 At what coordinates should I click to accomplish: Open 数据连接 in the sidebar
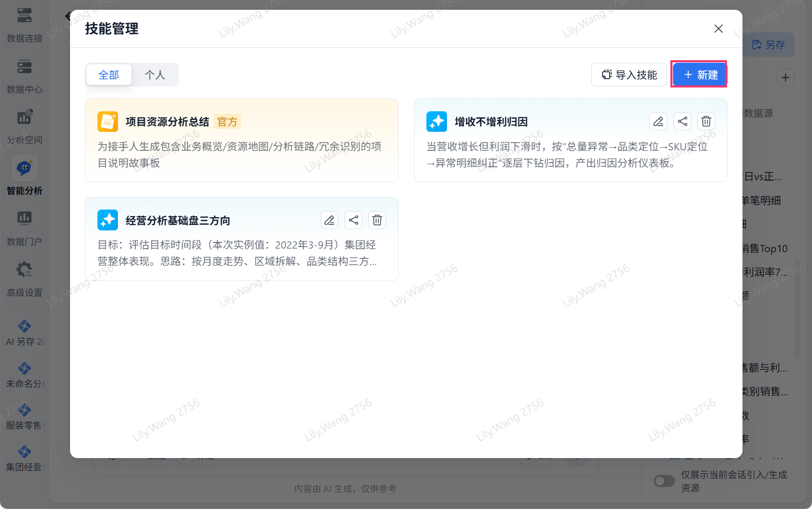pyautogui.click(x=24, y=25)
